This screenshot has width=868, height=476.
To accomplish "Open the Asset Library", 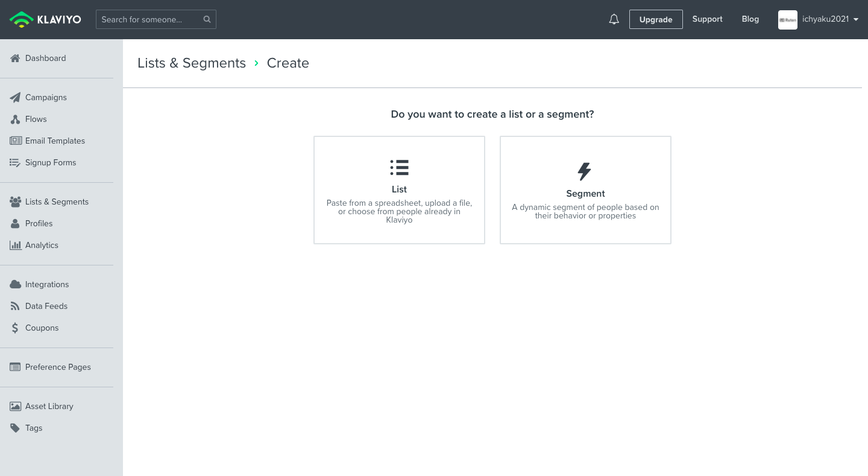I will click(x=49, y=406).
